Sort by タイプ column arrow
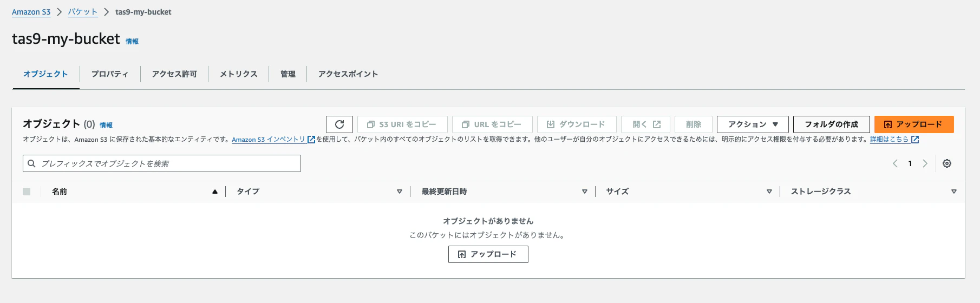The image size is (980, 303). pos(400,192)
